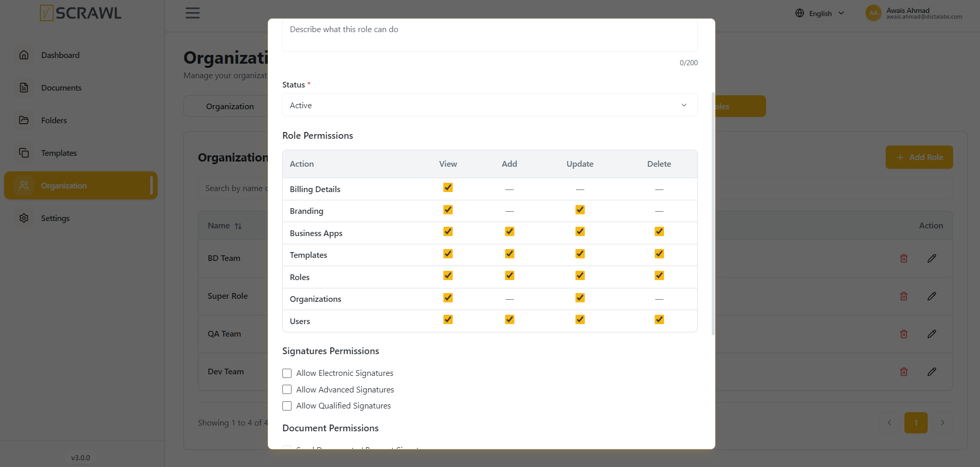
Task: Enable Allow Electronic Signatures checkbox
Action: coord(287,373)
